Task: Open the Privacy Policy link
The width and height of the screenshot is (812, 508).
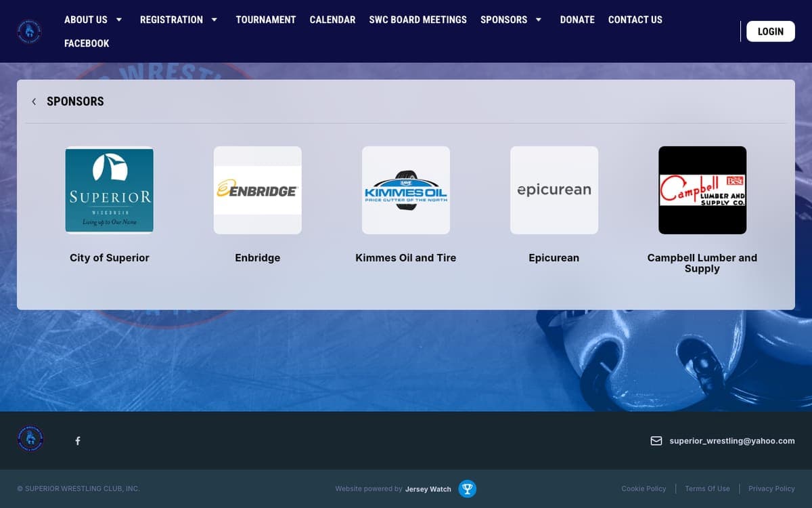Action: [x=771, y=488]
